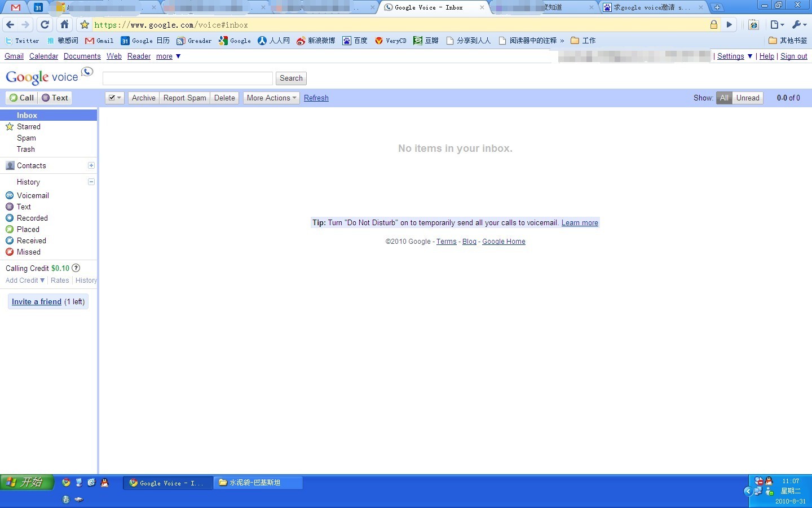Switch to the 水泥袋-巴基斯坦 taskbar window

(258, 483)
